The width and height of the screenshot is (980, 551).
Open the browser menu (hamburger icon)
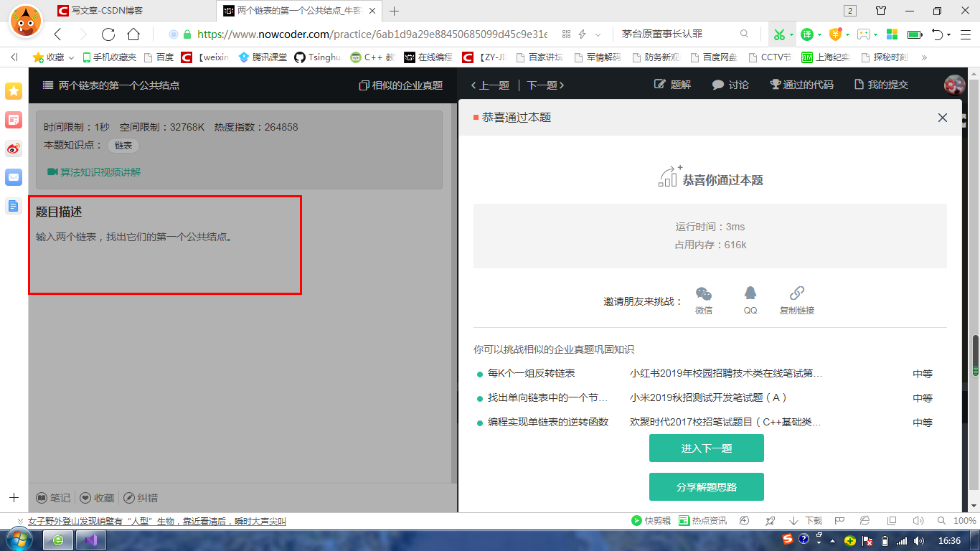964,33
